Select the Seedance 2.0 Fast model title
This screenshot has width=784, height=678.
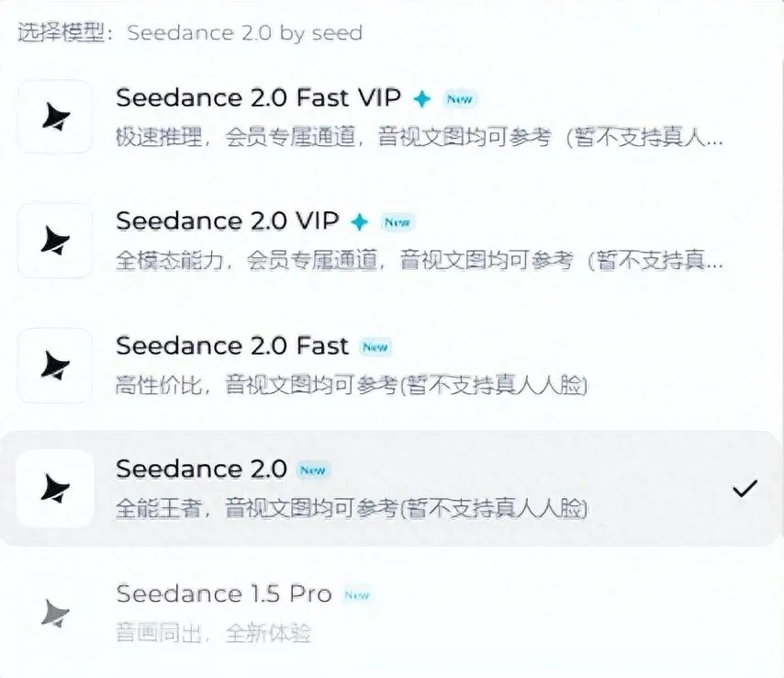click(x=232, y=345)
